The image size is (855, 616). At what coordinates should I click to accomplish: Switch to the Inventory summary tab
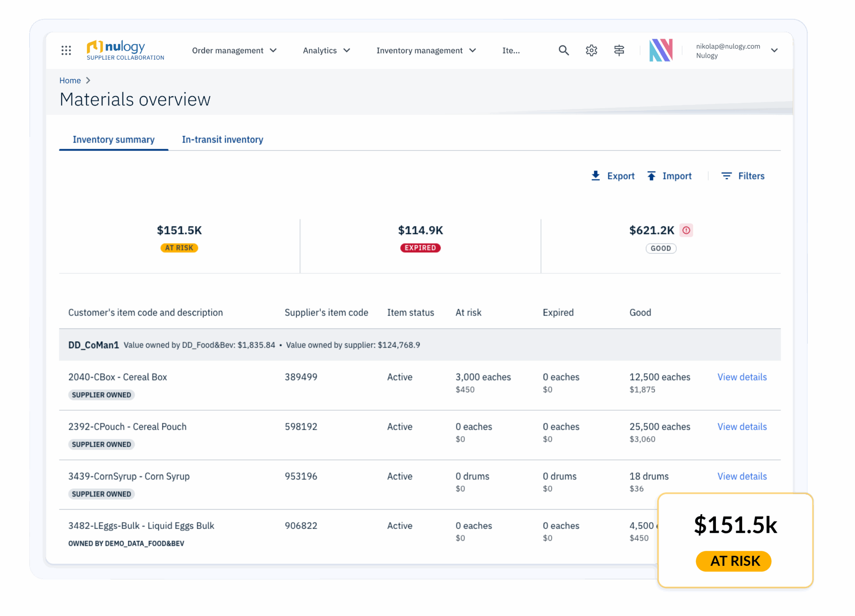click(x=114, y=139)
